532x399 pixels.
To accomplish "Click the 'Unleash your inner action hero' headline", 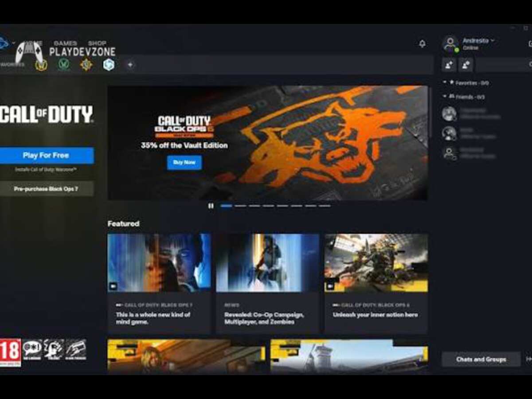I will point(376,315).
